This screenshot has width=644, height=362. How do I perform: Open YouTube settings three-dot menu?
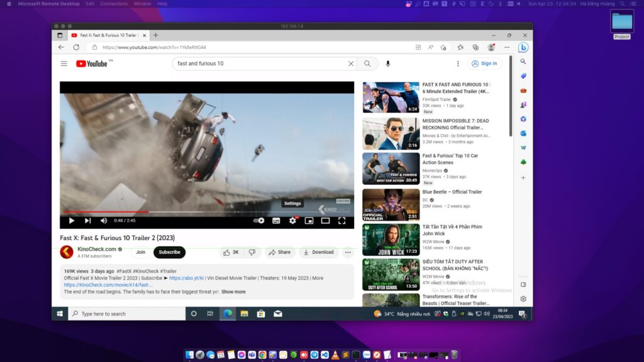point(458,63)
